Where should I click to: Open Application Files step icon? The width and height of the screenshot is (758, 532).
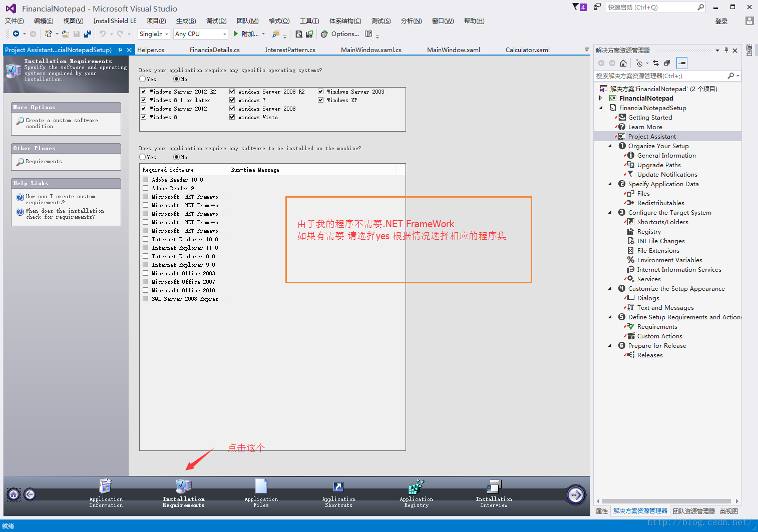coord(261,486)
